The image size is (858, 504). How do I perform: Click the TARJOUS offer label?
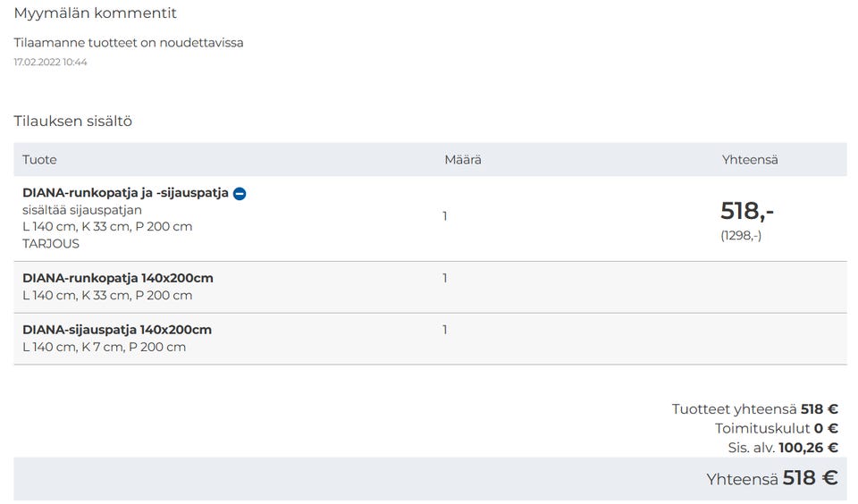point(51,244)
